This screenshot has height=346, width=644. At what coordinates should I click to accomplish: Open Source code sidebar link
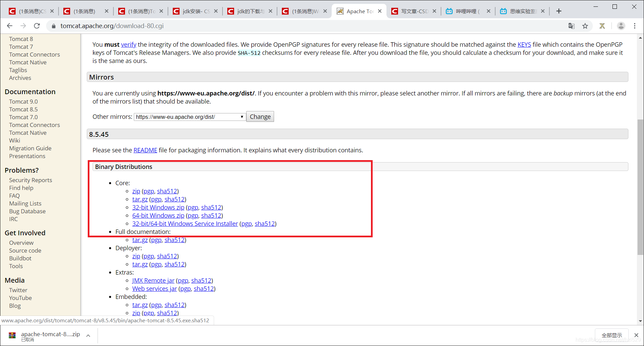pyautogui.click(x=25, y=251)
